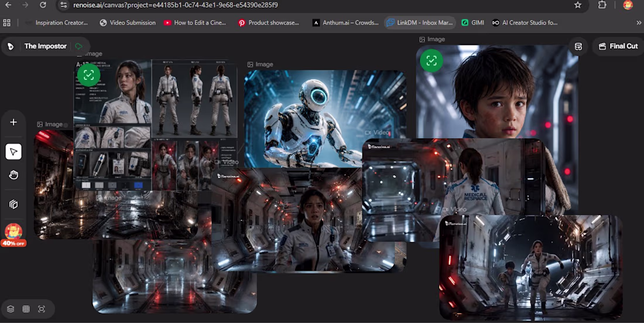Select the pointer selection tool

[x=13, y=152]
